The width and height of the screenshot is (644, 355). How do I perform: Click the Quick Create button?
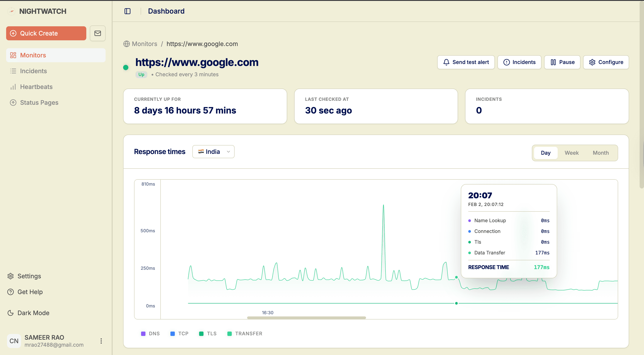click(x=46, y=33)
